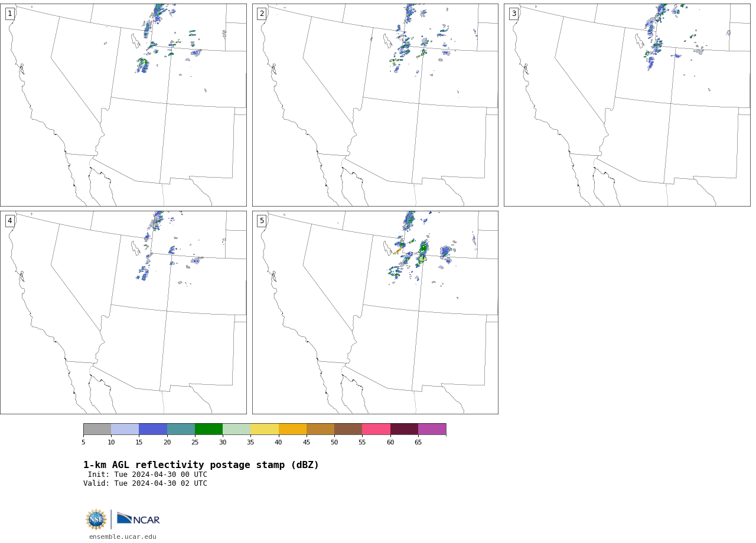756x543 pixels.
Task: Click the colorbar tick label 65
Action: [418, 442]
